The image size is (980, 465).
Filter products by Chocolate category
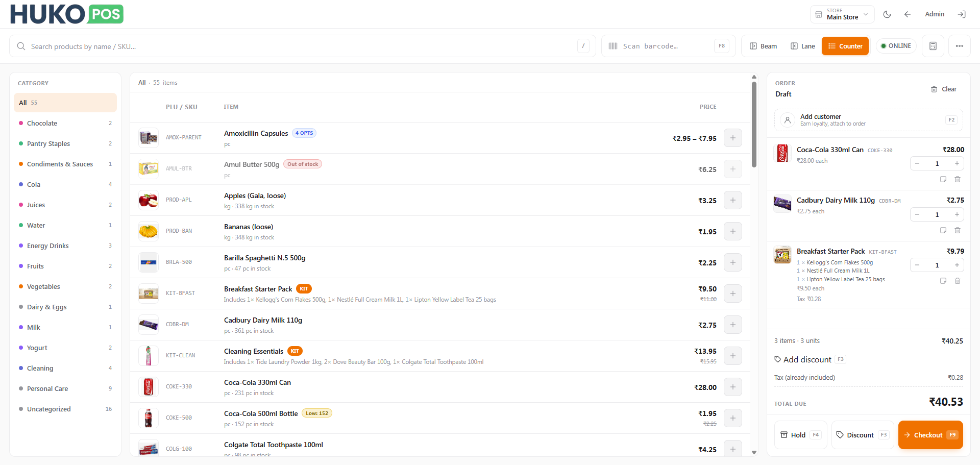[65, 123]
